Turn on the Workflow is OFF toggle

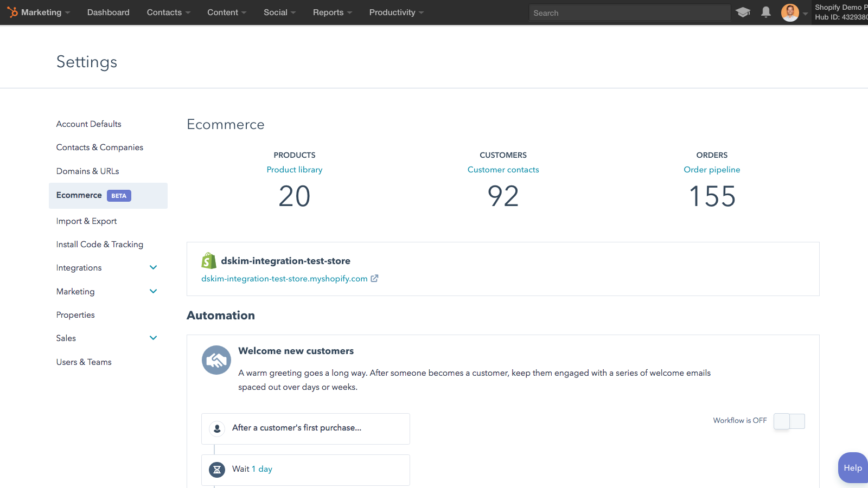789,421
